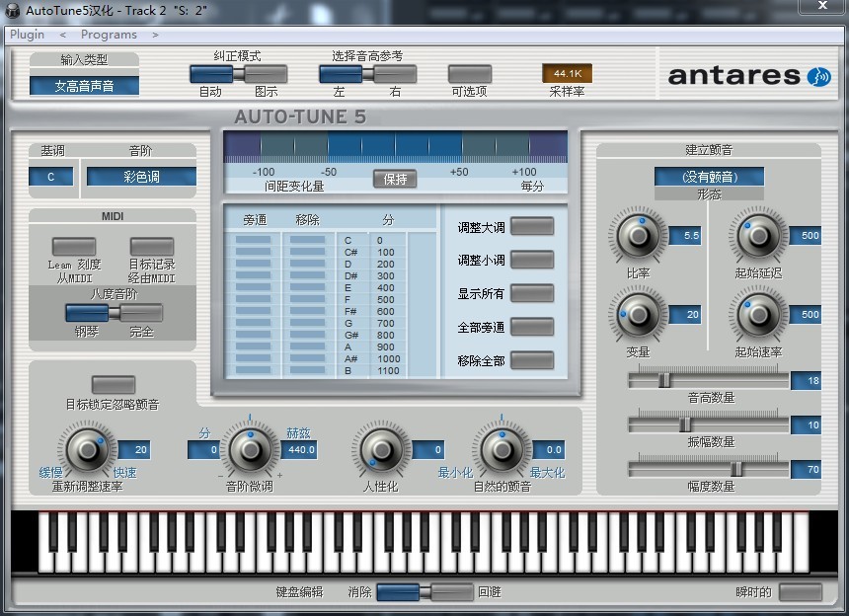Image resolution: width=849 pixels, height=616 pixels.
Task: Toggle the 瞬时的 momentary button
Action: pos(801,591)
